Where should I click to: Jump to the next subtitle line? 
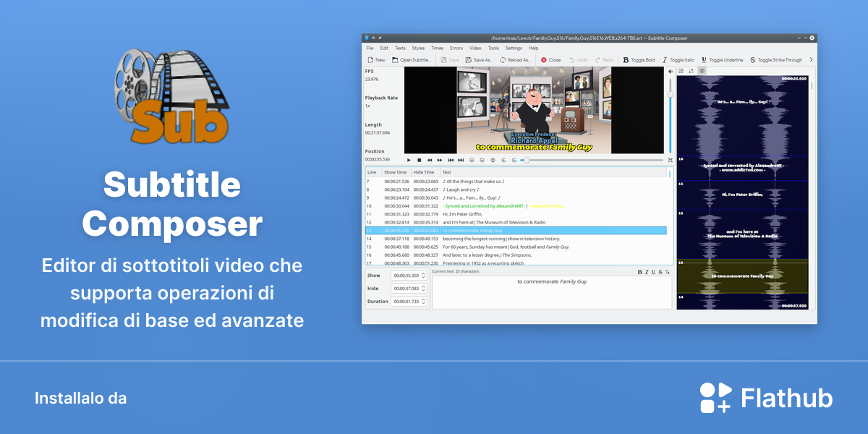[461, 160]
